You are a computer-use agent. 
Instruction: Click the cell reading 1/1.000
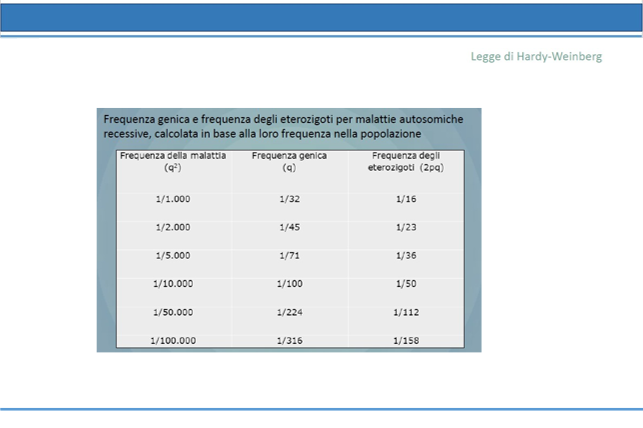pos(173,199)
